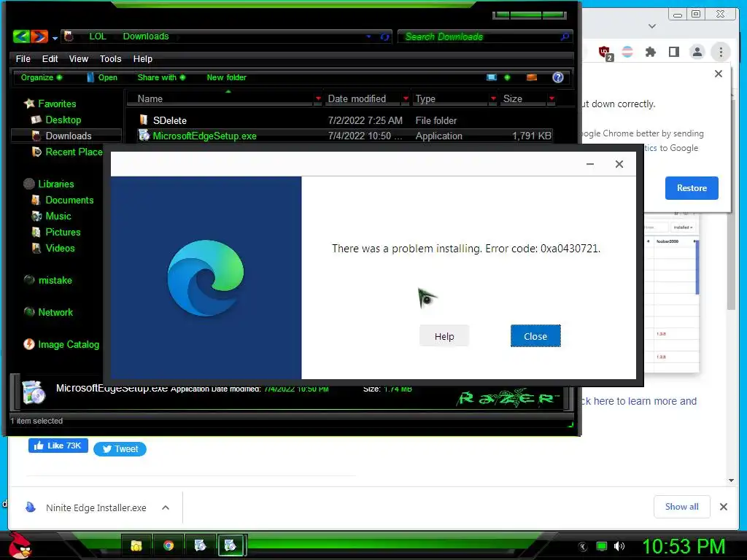Open Size column filter dropdown arrow
The image size is (747, 560).
pyautogui.click(x=551, y=98)
